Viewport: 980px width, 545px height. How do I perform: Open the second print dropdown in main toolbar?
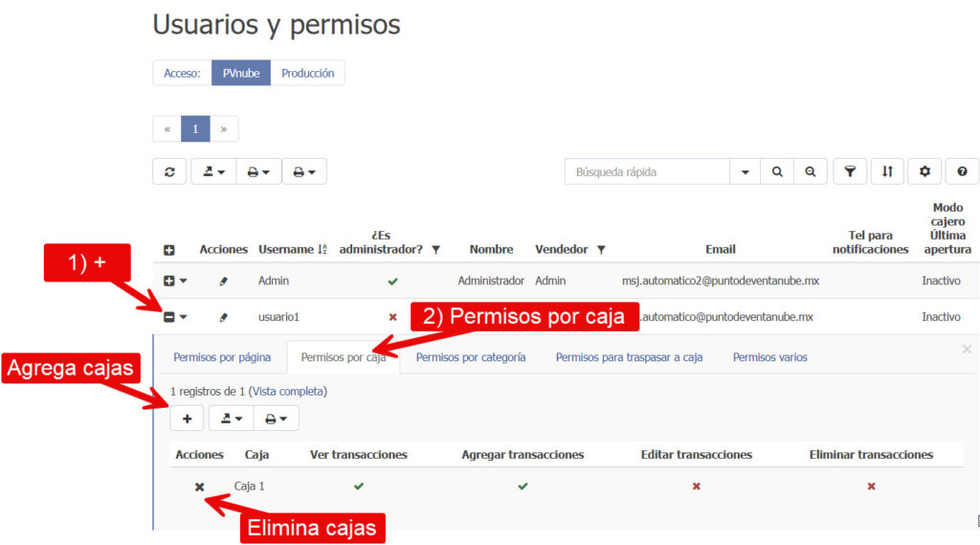(304, 171)
